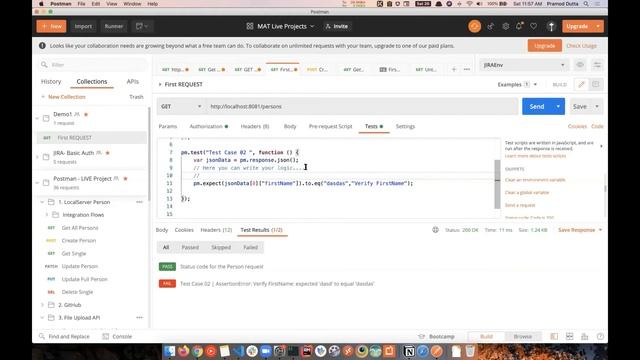Open more actions for LocalServer Person folder
640x360 pixels.
[140, 202]
